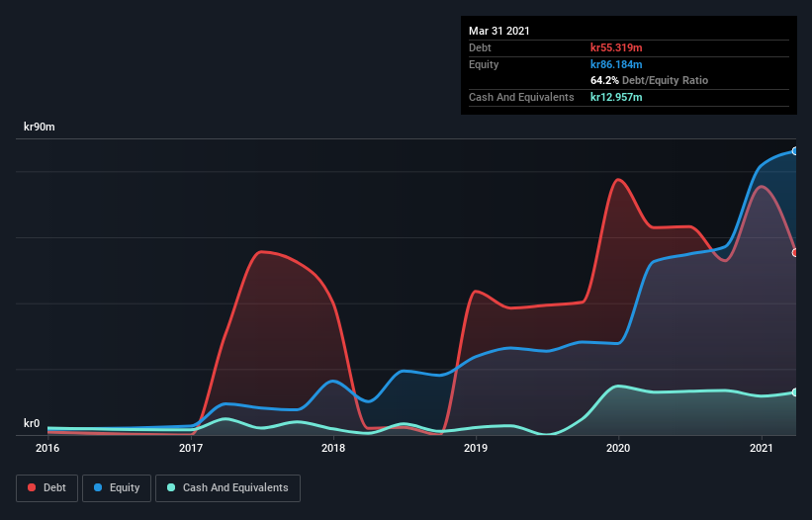Click the kr12.957m cash value

[616, 97]
